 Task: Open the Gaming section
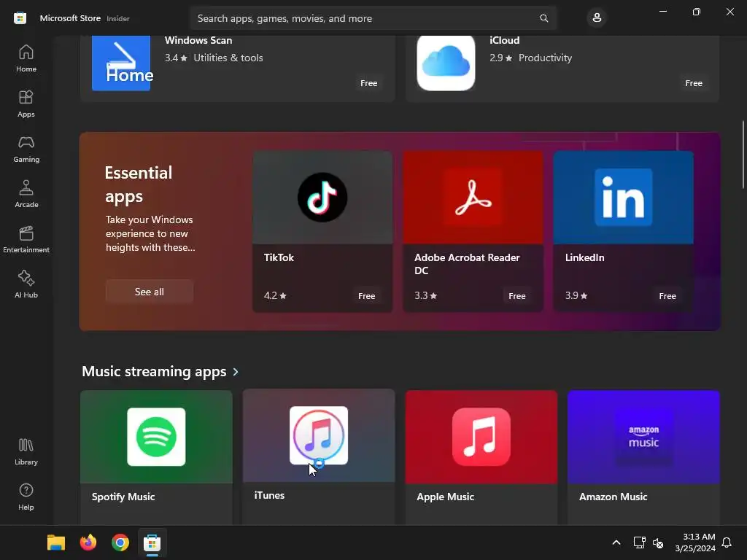coord(26,149)
